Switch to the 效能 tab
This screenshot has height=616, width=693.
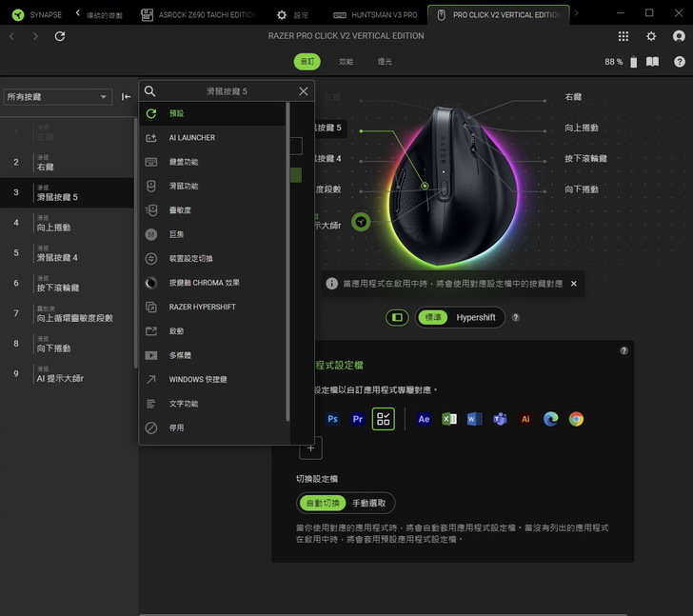pos(346,62)
